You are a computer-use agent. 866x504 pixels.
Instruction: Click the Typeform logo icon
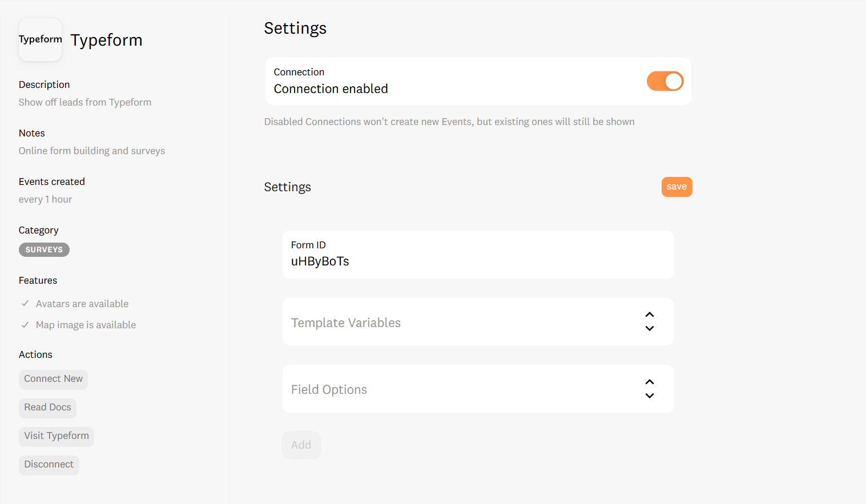(40, 39)
